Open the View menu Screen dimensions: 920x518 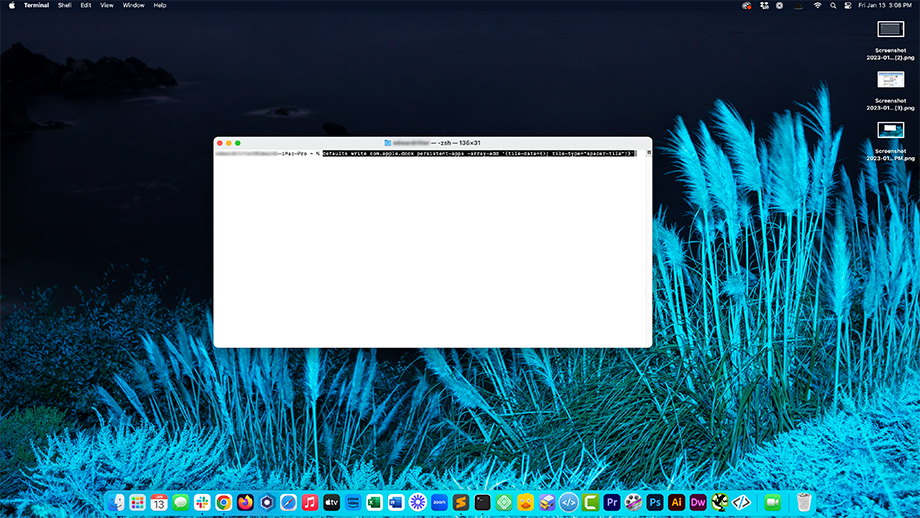(107, 5)
